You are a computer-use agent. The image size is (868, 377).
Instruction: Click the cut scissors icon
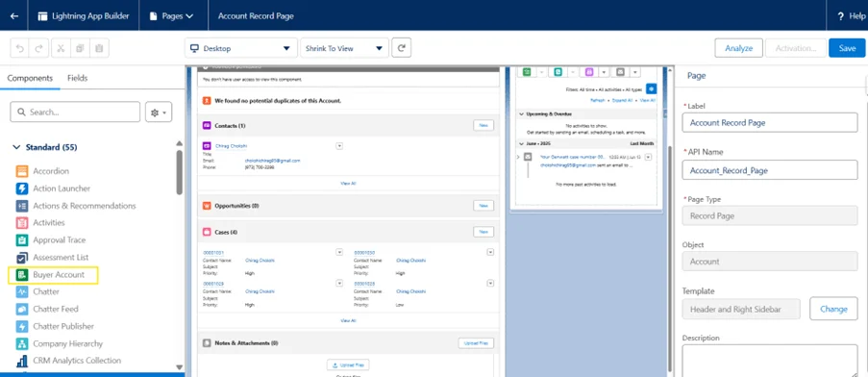pos(61,48)
